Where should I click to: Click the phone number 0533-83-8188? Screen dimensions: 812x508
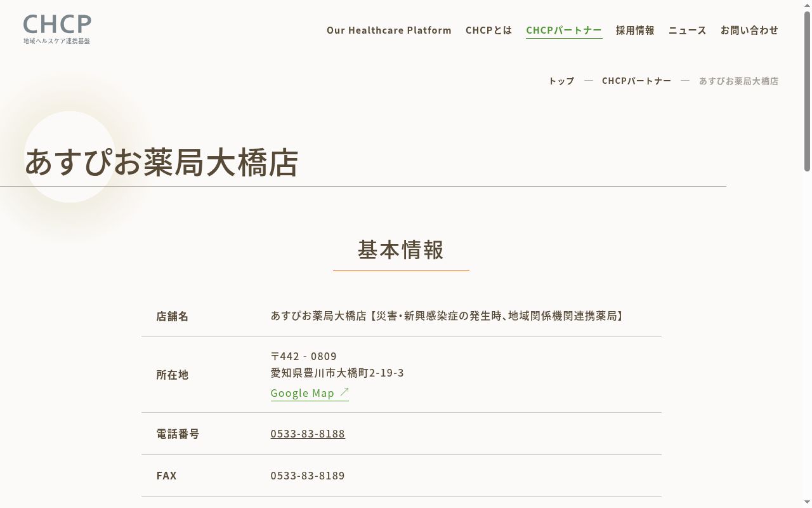pyautogui.click(x=308, y=434)
